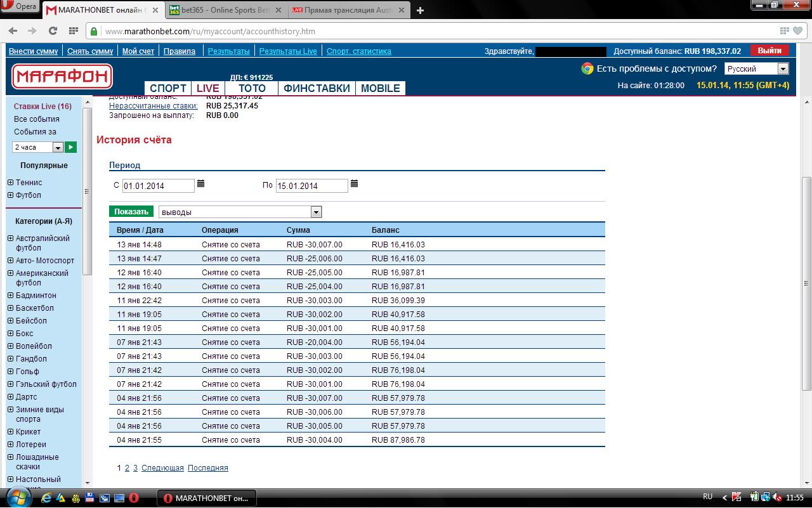812x508 pixels.
Task: Click browser forward arrow
Action: 32,31
